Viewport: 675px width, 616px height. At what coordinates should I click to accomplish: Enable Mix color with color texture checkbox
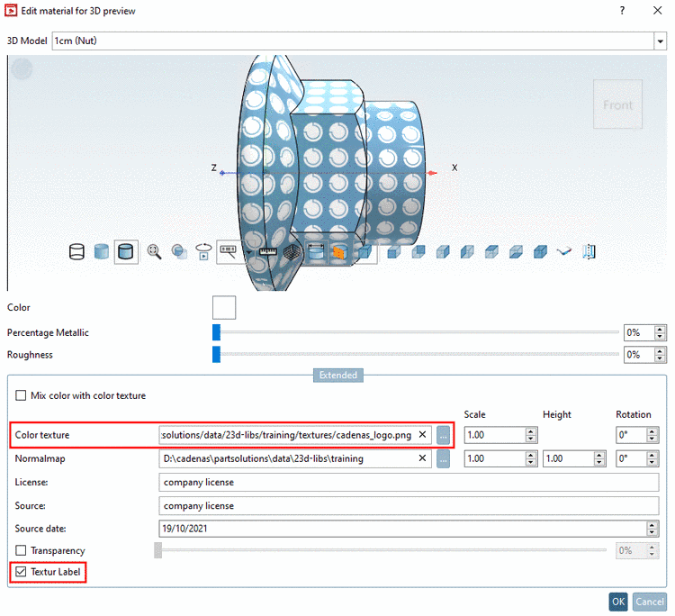(x=21, y=395)
